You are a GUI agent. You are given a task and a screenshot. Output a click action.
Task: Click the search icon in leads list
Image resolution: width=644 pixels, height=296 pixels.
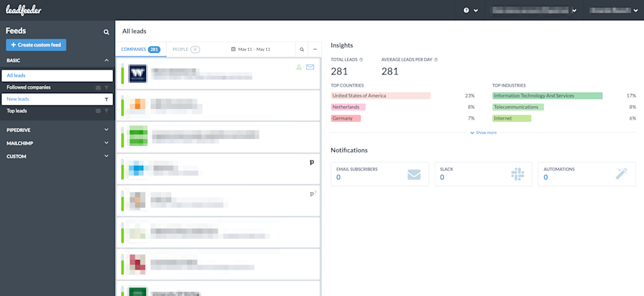(302, 49)
